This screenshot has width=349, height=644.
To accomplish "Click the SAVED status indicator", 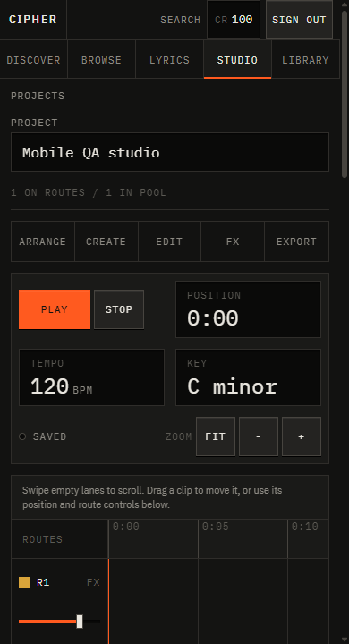I will pos(43,436).
